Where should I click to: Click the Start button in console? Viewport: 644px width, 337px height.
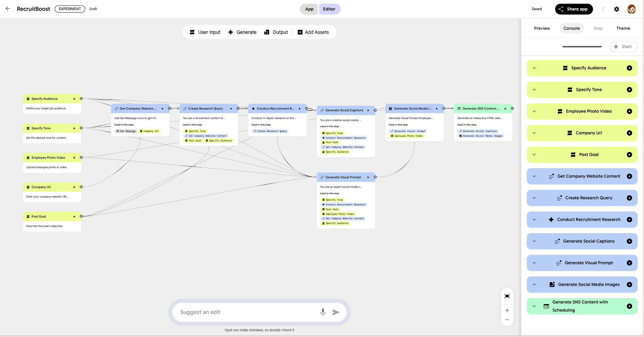point(623,47)
